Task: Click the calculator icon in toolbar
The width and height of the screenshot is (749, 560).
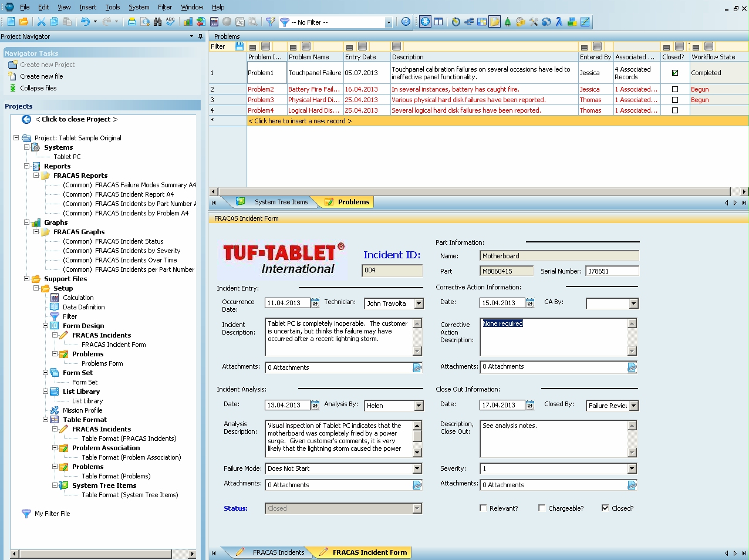Action: 214,22
